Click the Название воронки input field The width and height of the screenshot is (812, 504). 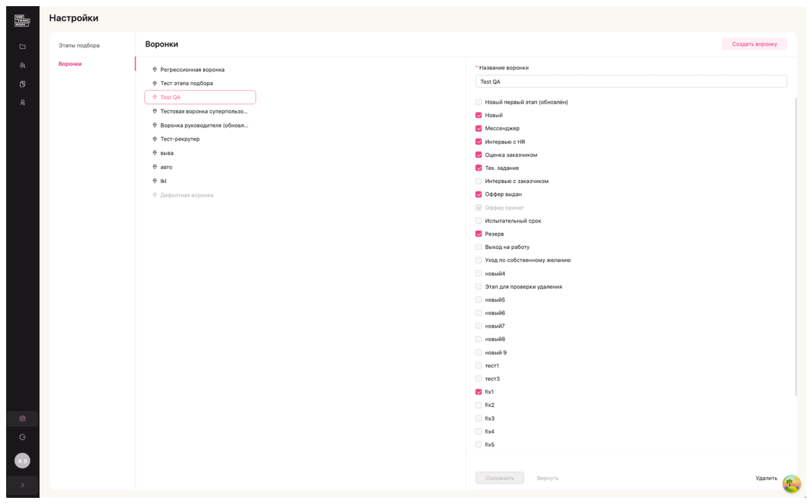pos(631,82)
